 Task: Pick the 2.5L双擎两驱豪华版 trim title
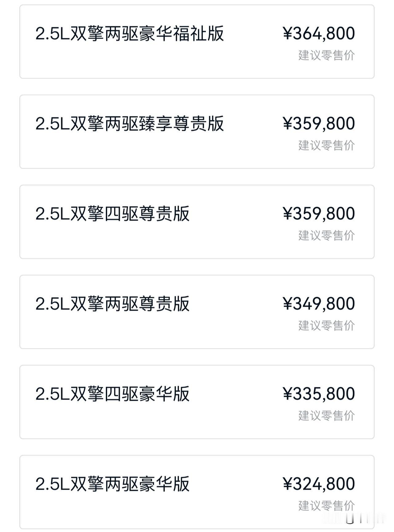(x=112, y=484)
